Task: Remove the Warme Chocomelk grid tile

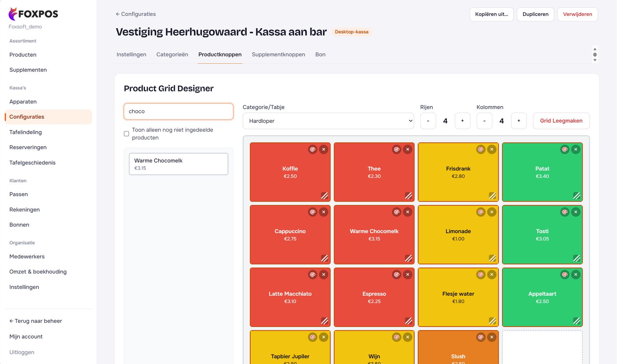Action: pyautogui.click(x=408, y=212)
